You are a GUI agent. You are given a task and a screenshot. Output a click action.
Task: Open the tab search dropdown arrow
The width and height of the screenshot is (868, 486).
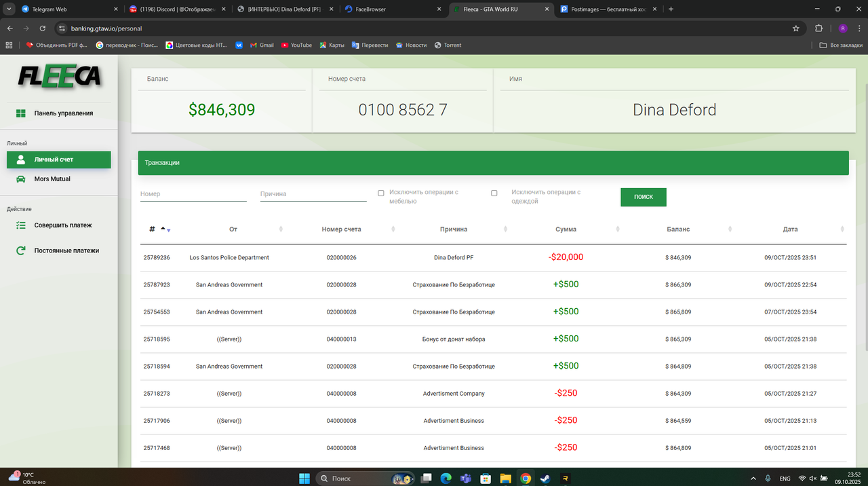pos(9,9)
